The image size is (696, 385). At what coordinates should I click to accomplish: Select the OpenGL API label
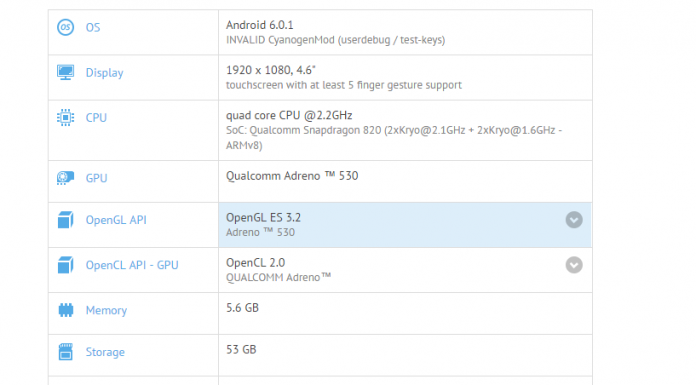(x=116, y=220)
